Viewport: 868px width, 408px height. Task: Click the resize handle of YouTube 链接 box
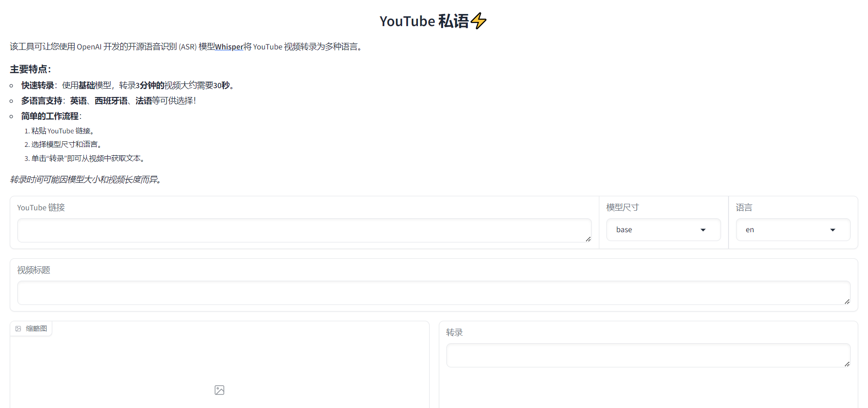588,239
